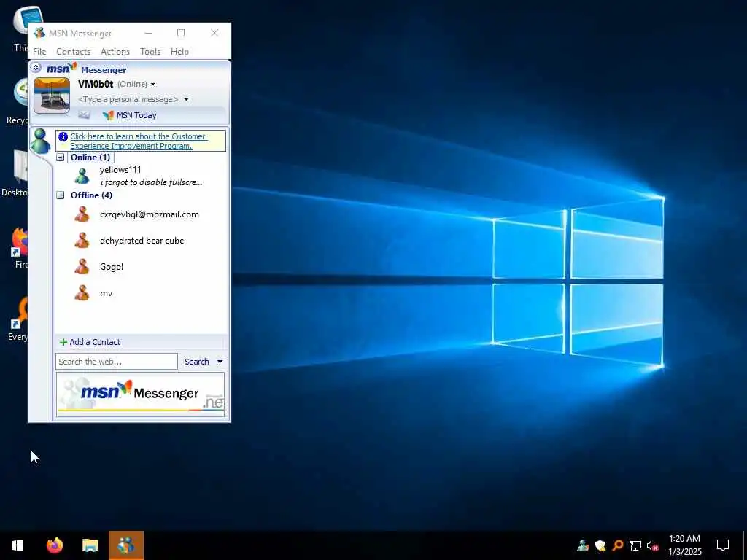Viewport: 747px width, 560px height.
Task: Open the Contacts menu
Action: tap(73, 52)
